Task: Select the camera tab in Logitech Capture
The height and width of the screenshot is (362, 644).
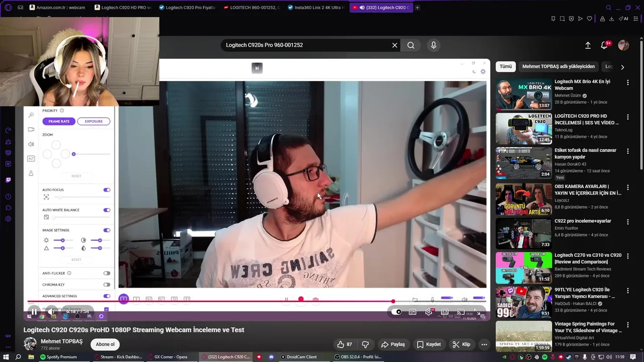Action: point(31,129)
